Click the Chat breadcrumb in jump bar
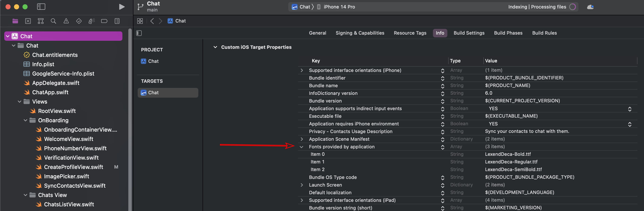644x211 pixels. pos(177,21)
